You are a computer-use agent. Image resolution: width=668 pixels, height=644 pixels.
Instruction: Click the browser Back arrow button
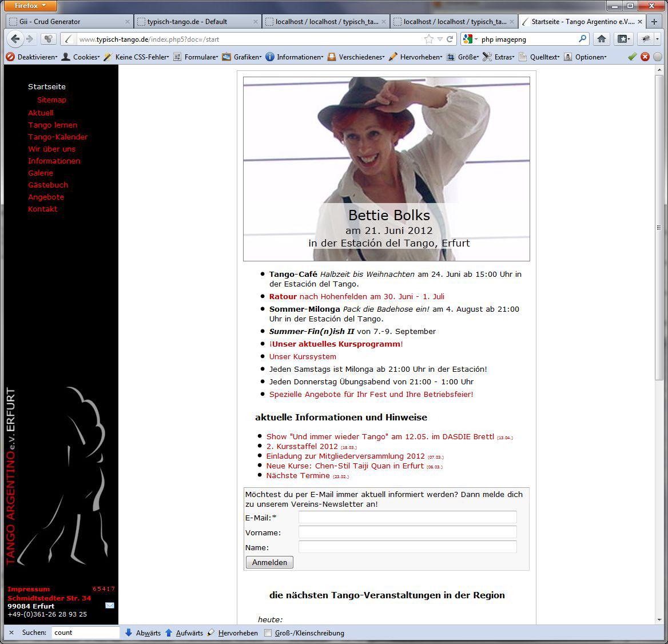15,39
